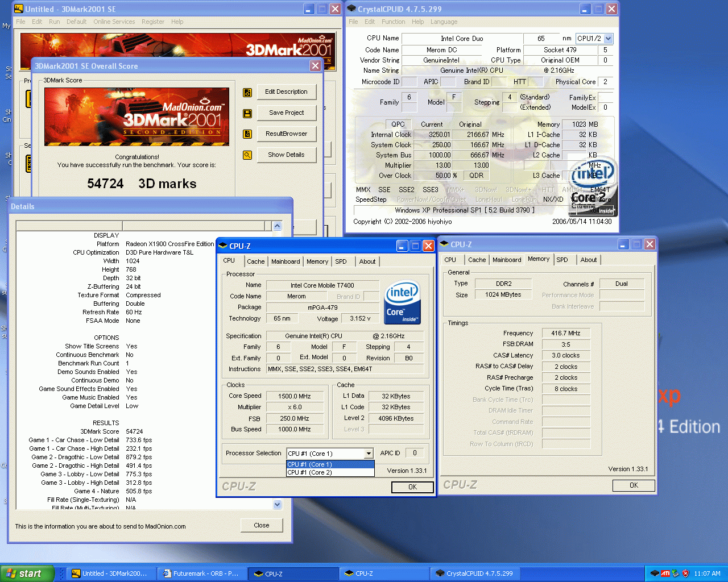728x582 pixels.
Task: Open Online Services menu in 3DMark2001
Action: (114, 22)
